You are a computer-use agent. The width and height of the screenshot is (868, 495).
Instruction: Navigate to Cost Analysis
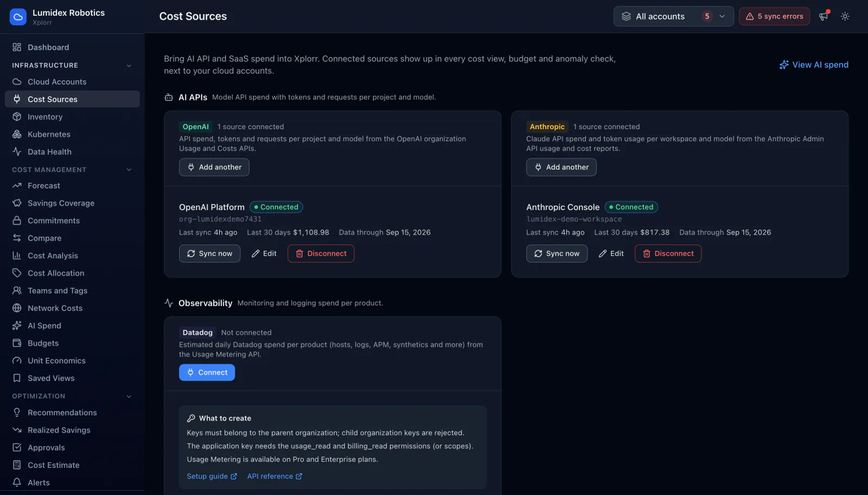(72, 256)
